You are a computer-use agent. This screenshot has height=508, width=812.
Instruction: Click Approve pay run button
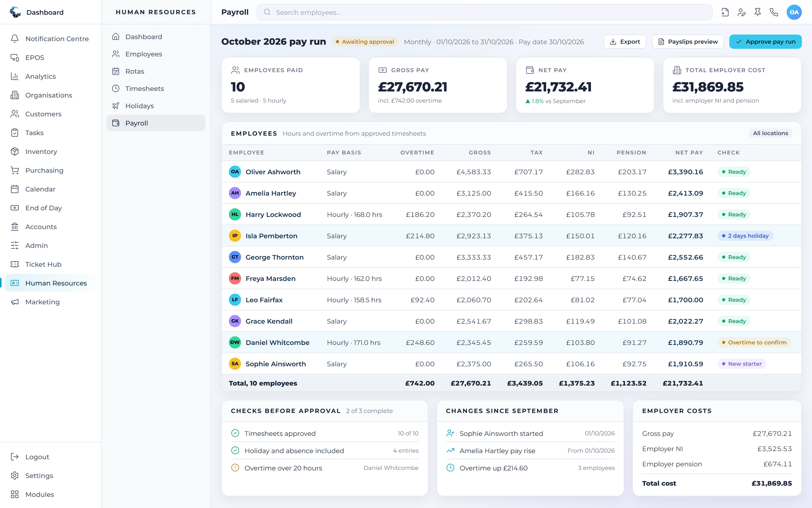[x=765, y=42]
